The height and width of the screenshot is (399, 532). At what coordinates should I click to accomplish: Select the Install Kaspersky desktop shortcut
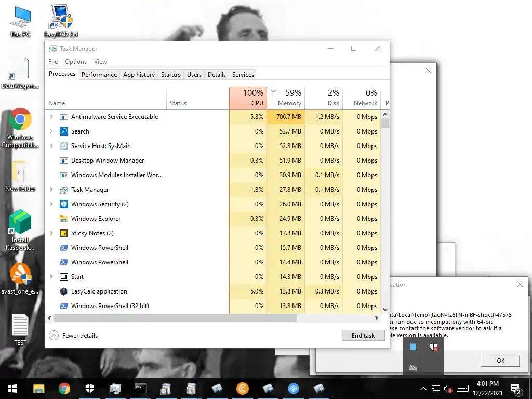pyautogui.click(x=20, y=230)
